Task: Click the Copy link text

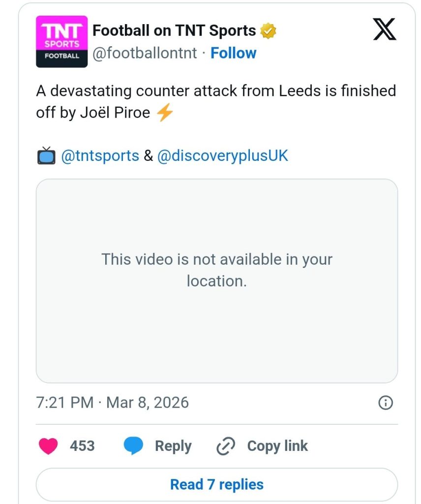Action: 277,446
